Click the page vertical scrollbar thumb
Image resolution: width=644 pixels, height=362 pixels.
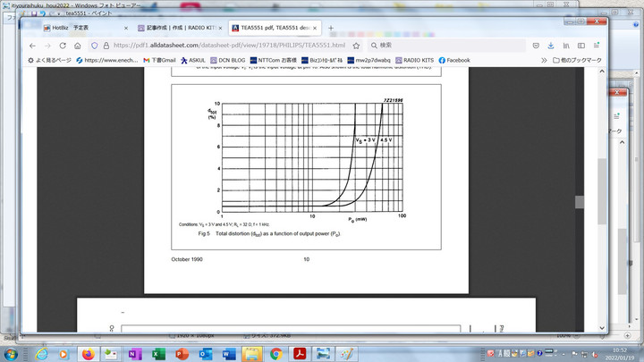pos(580,202)
